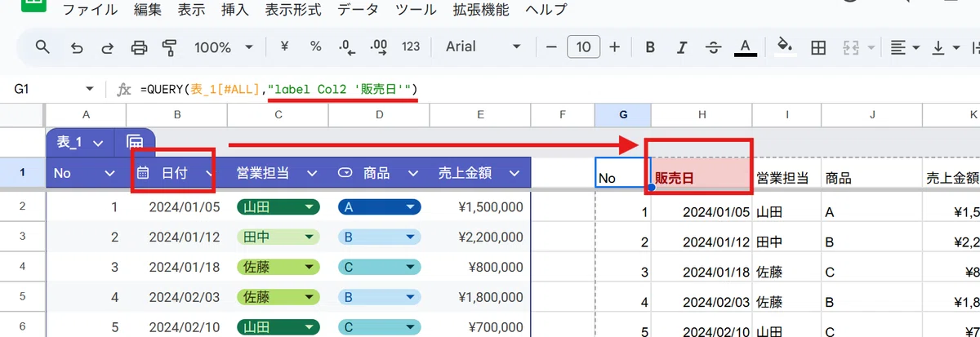Open horizontal align dropdown

coord(905,47)
